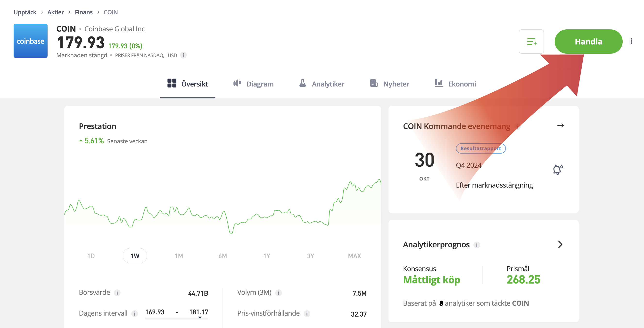Open the three-dot more options menu

point(631,41)
